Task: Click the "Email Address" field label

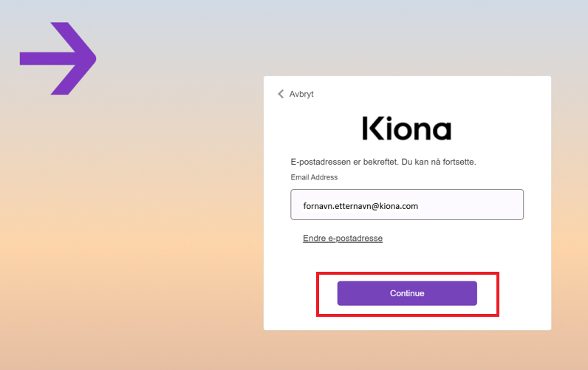Action: click(314, 177)
